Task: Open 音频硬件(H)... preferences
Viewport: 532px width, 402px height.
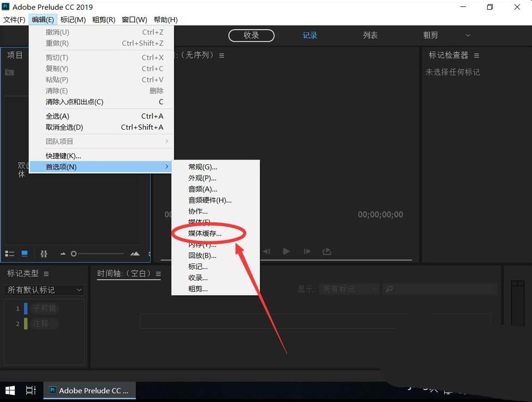Action: pos(216,200)
